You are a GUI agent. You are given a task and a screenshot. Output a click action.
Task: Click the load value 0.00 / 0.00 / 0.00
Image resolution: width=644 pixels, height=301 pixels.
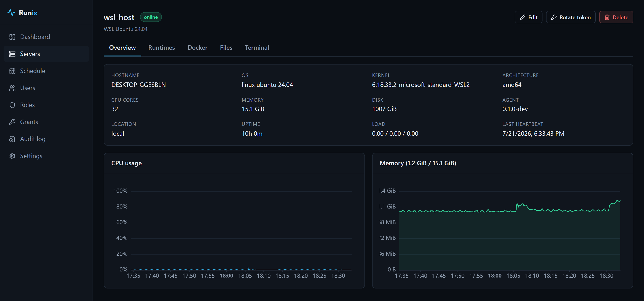point(395,134)
